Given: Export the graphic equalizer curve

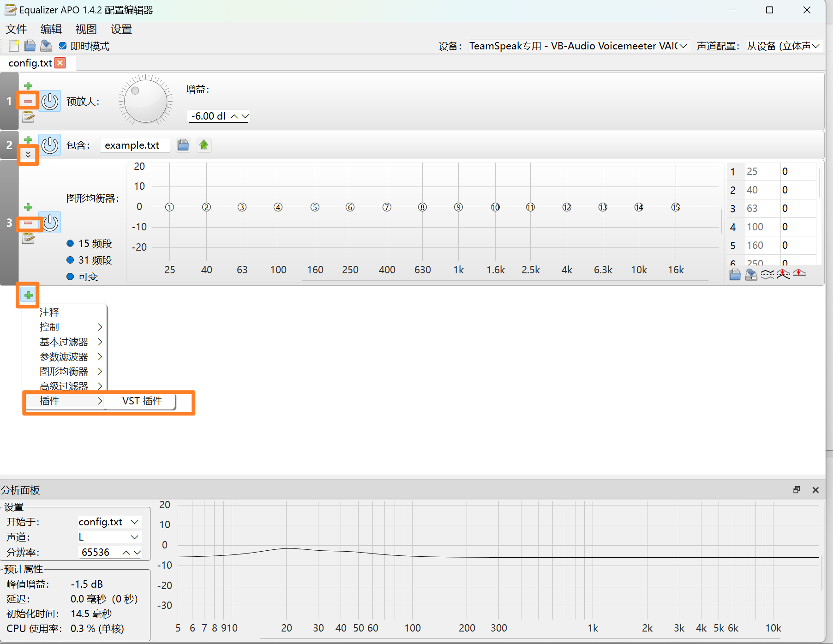Looking at the screenshot, I should click(751, 274).
